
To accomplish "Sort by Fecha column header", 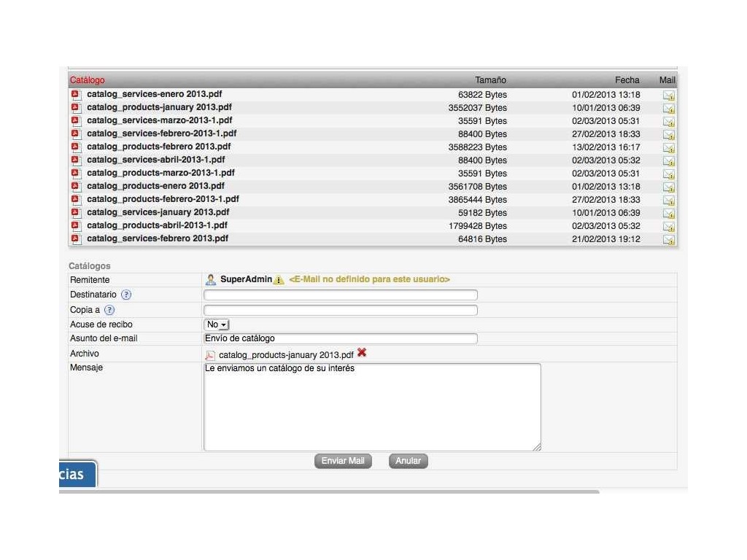I will click(x=627, y=80).
